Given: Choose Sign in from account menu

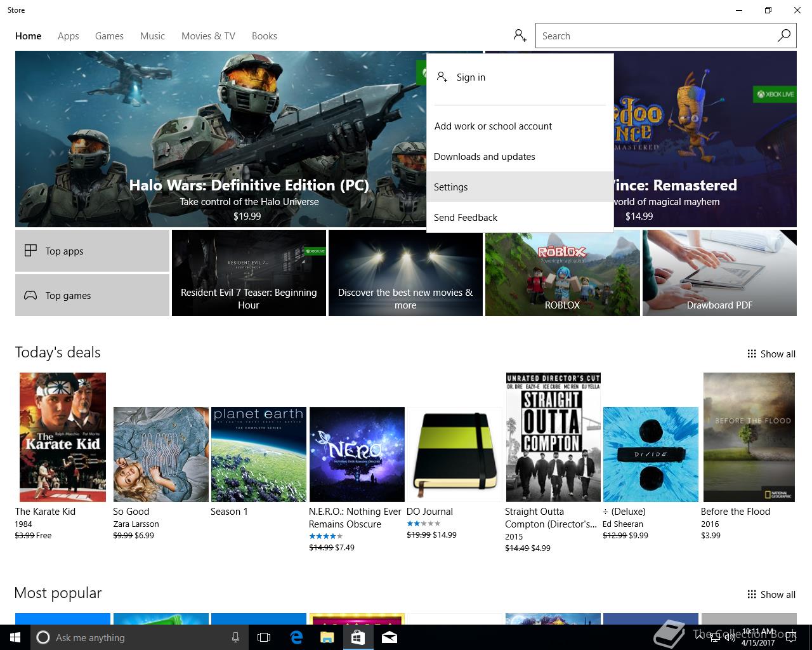Looking at the screenshot, I should click(x=520, y=77).
